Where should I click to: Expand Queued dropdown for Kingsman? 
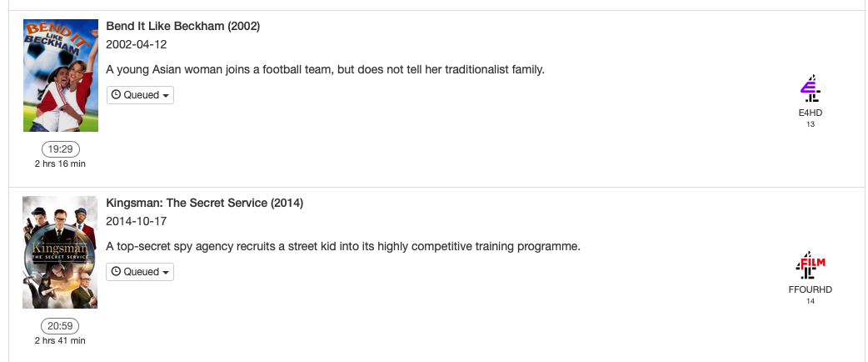[x=140, y=272]
